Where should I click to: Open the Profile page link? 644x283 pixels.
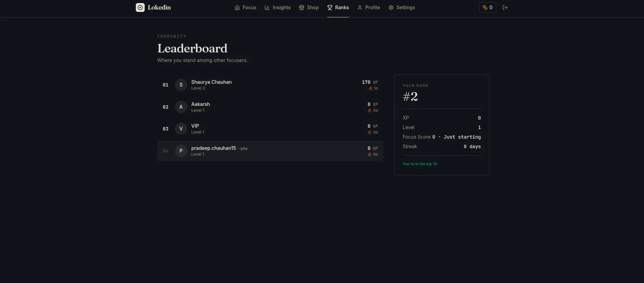(369, 7)
